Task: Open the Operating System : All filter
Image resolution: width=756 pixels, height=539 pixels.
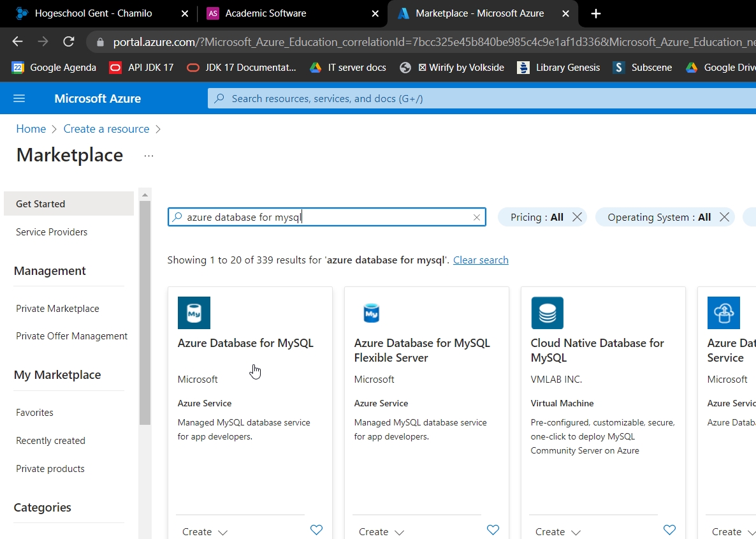Action: (659, 217)
